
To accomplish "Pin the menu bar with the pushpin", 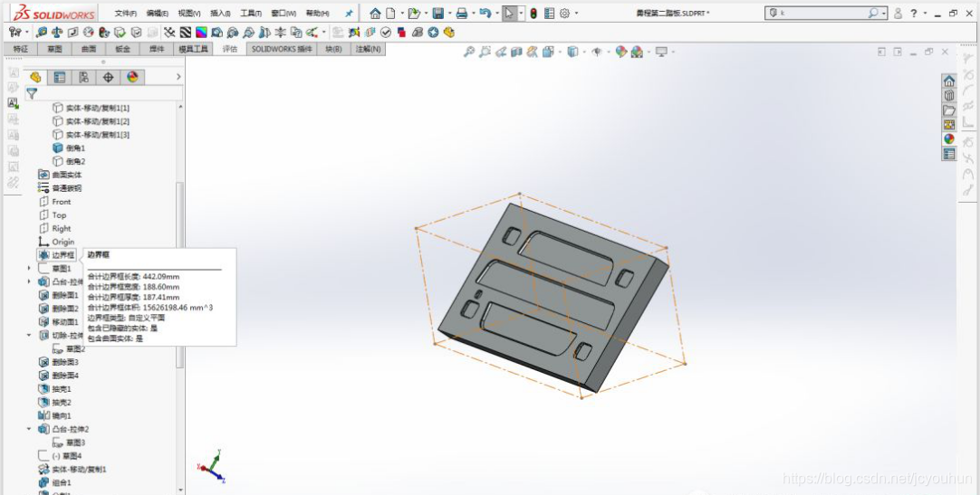I will (x=349, y=13).
